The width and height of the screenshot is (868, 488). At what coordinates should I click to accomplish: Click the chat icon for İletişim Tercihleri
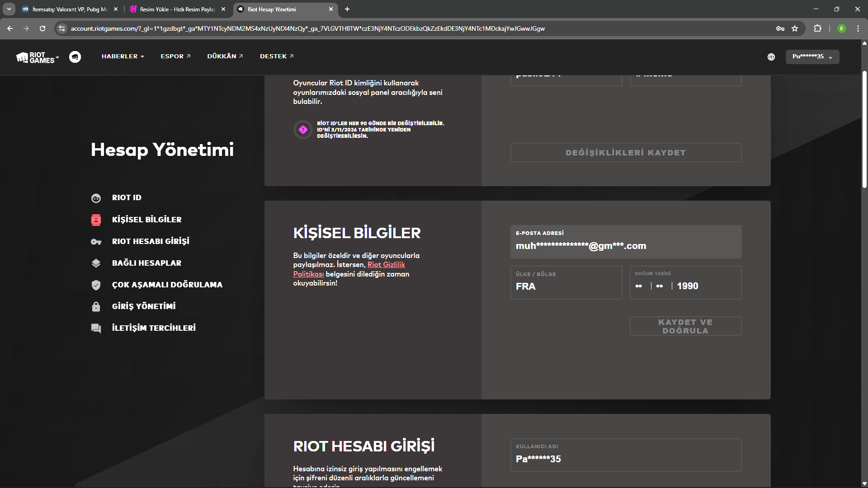pyautogui.click(x=96, y=328)
